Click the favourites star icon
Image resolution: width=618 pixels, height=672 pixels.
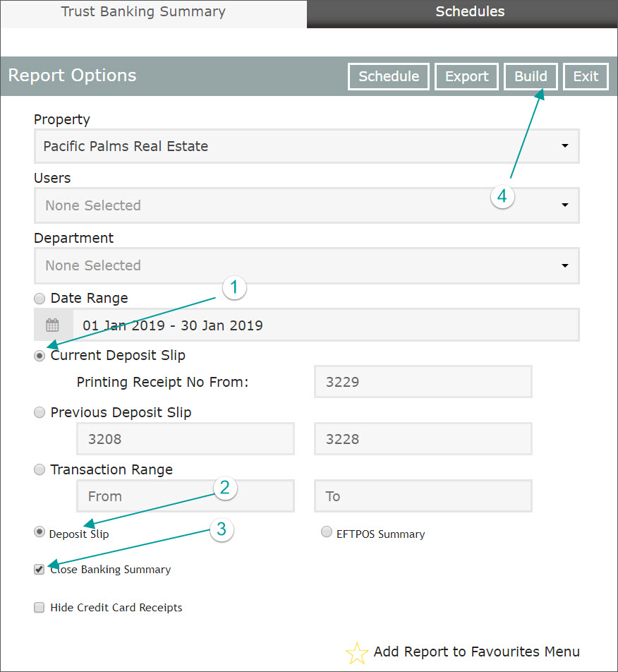357,653
